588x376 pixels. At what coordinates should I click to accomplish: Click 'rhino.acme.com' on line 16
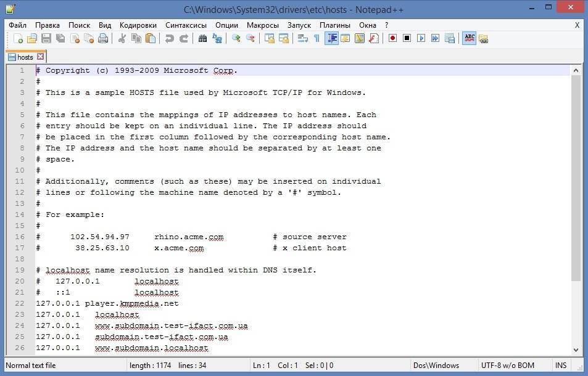pyautogui.click(x=189, y=237)
